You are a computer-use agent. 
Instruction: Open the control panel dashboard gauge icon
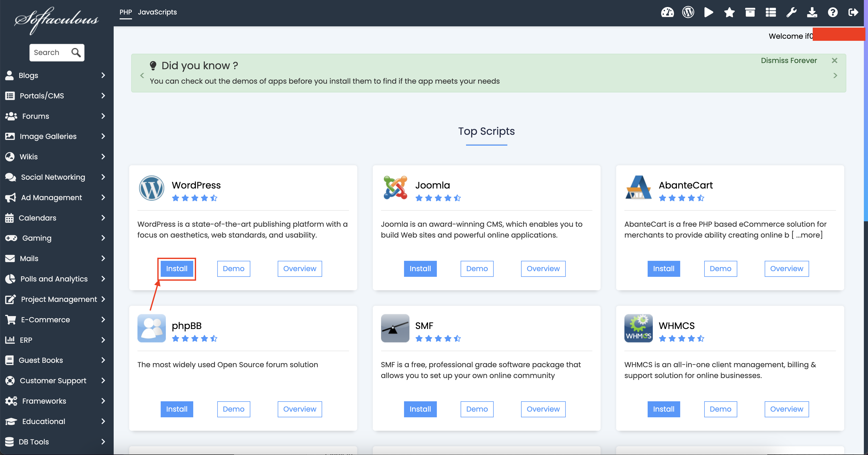point(667,12)
